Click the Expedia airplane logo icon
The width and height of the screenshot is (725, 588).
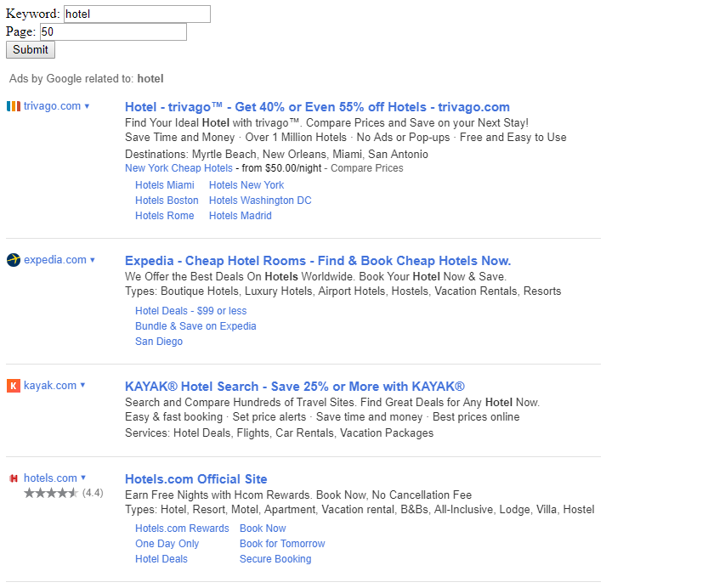coord(14,260)
